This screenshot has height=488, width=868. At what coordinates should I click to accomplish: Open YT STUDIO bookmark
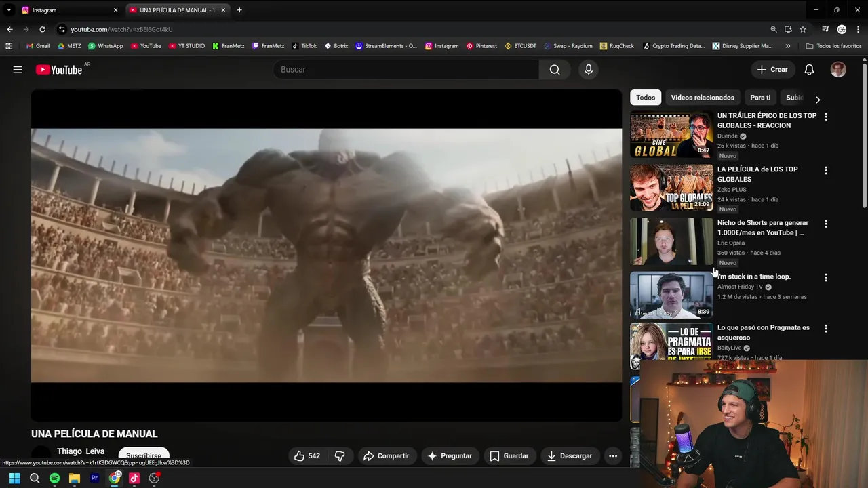click(186, 46)
